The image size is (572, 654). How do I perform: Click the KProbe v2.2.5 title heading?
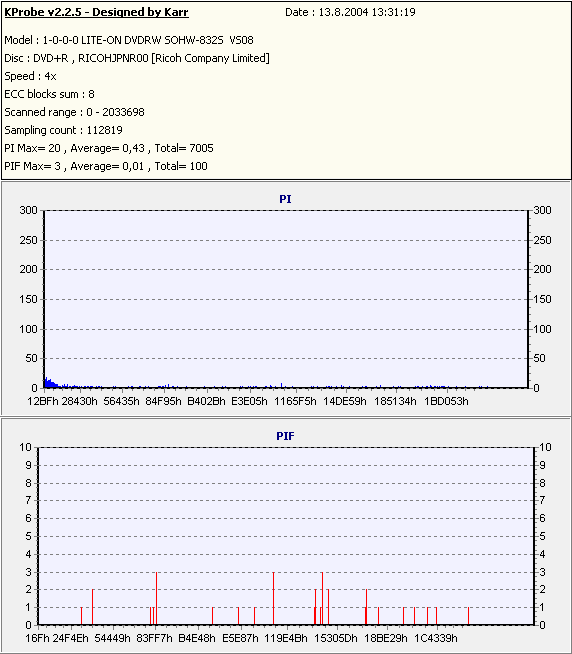(x=96, y=12)
